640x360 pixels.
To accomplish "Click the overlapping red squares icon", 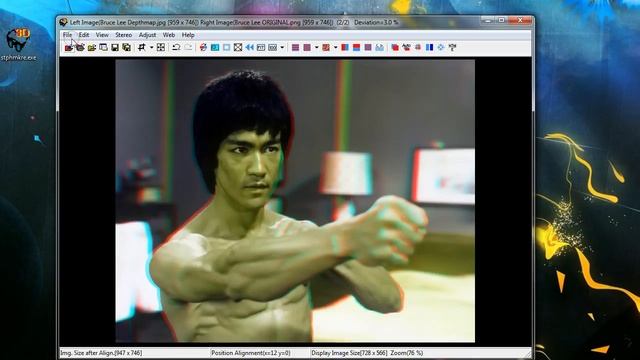I will coord(395,48).
